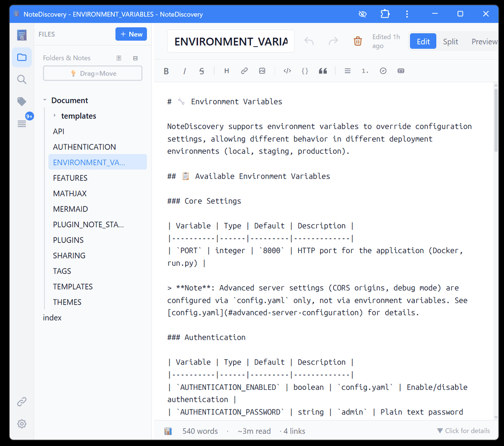Delete the note with the trash icon

coord(357,41)
